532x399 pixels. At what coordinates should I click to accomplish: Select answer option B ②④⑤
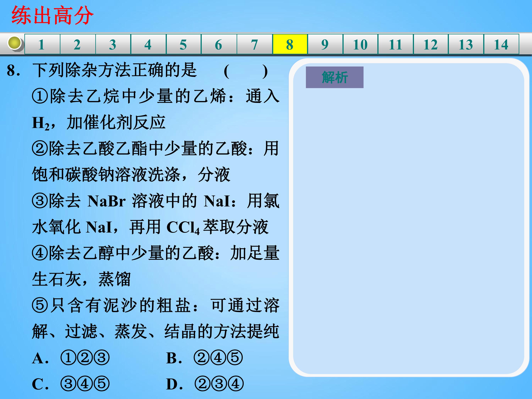click(204, 358)
